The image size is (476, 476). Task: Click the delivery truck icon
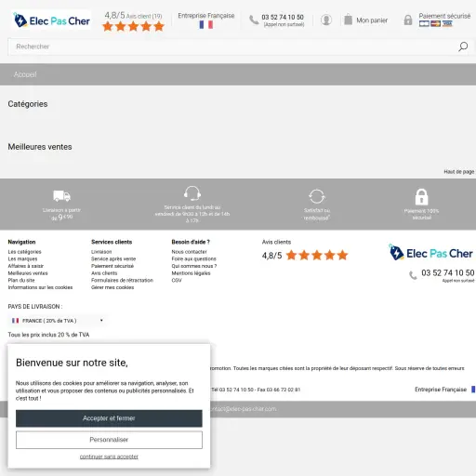(x=61, y=196)
